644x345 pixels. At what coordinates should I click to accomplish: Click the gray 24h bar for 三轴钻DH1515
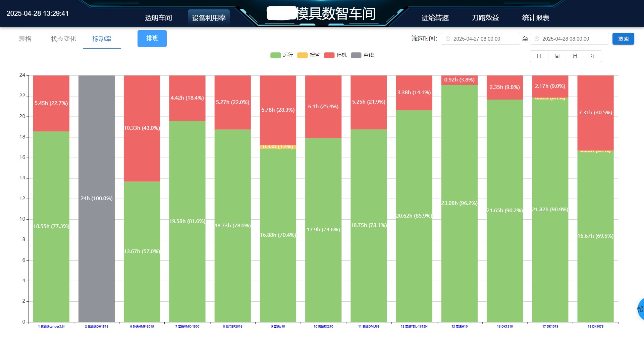pos(96,198)
